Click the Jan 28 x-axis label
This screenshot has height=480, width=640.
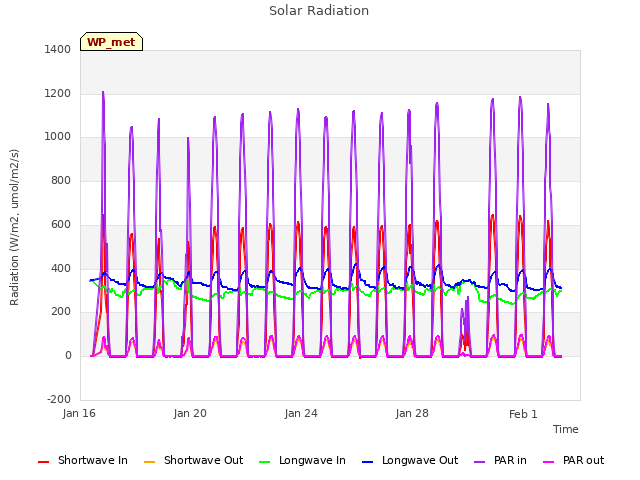(412, 413)
